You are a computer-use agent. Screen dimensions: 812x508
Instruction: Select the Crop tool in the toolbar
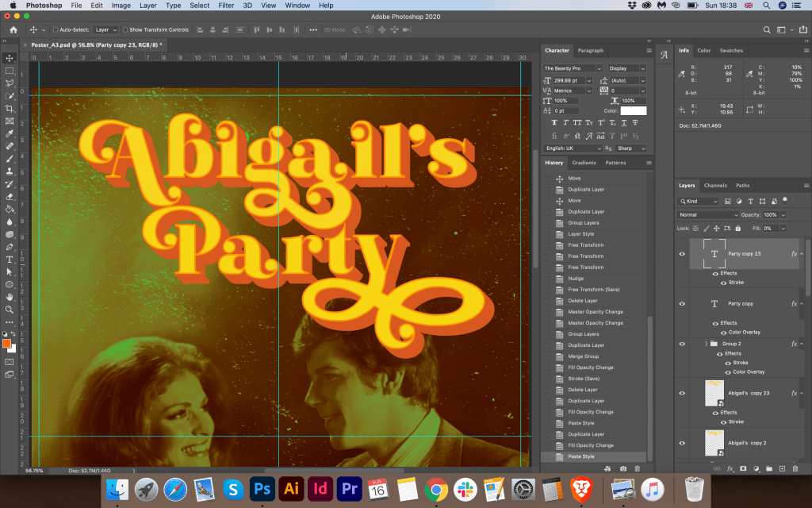tap(10, 108)
